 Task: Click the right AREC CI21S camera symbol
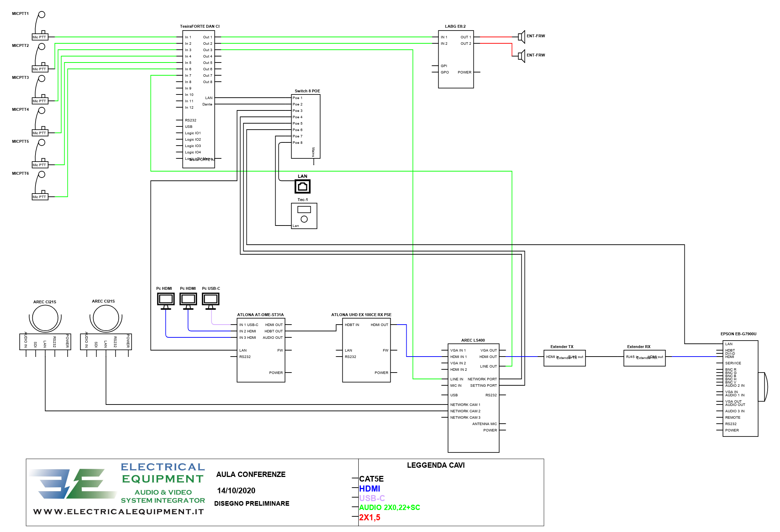tap(106, 318)
